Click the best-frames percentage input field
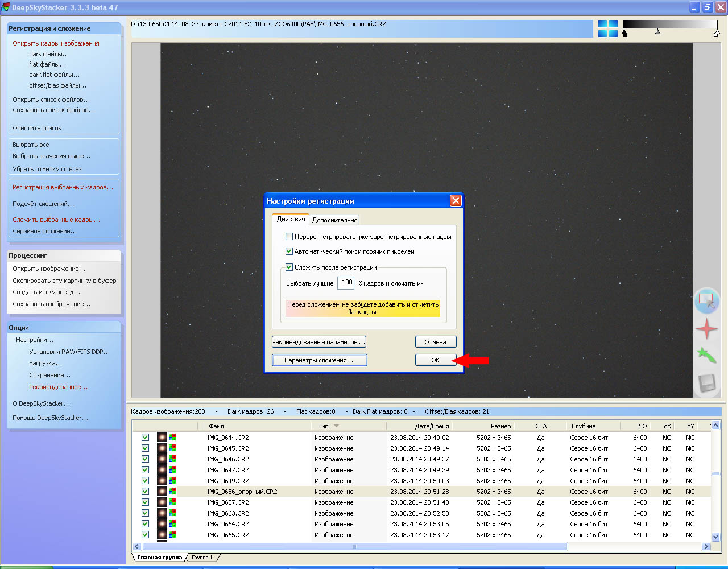The width and height of the screenshot is (728, 569). pyautogui.click(x=346, y=283)
